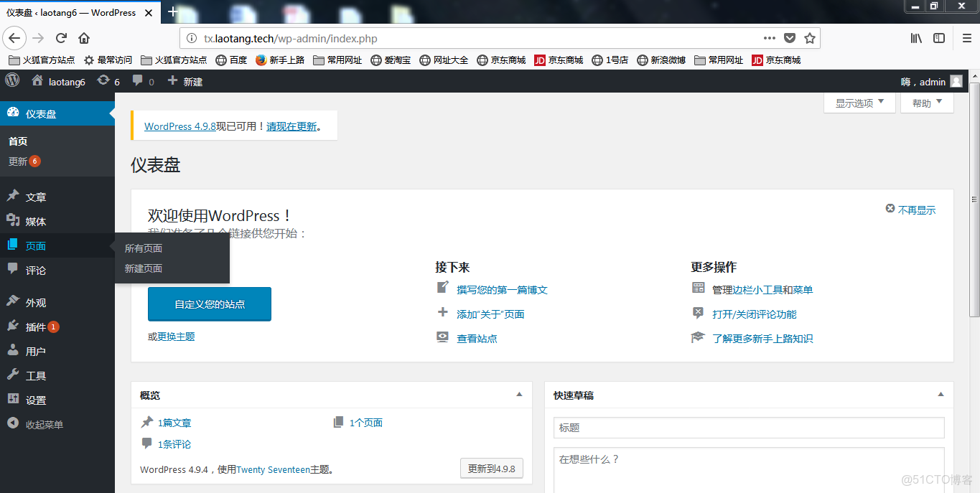
Task: Open Firefox hamburger menu
Action: (967, 38)
